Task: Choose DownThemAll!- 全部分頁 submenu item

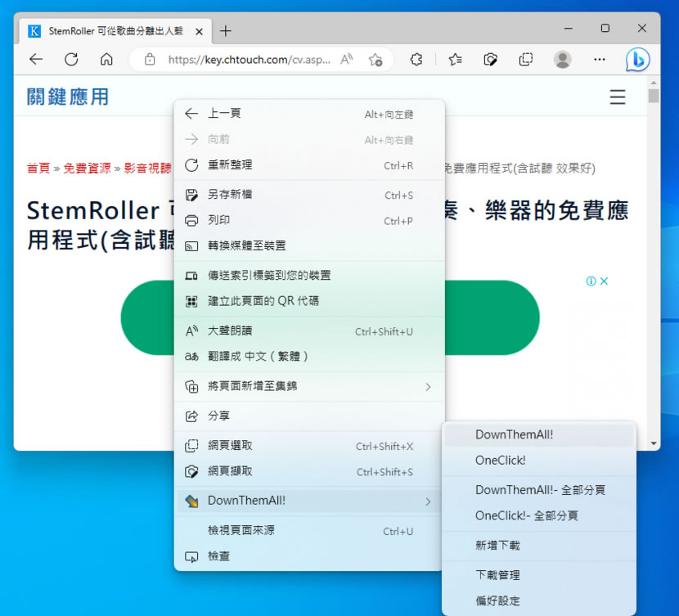Action: [538, 490]
